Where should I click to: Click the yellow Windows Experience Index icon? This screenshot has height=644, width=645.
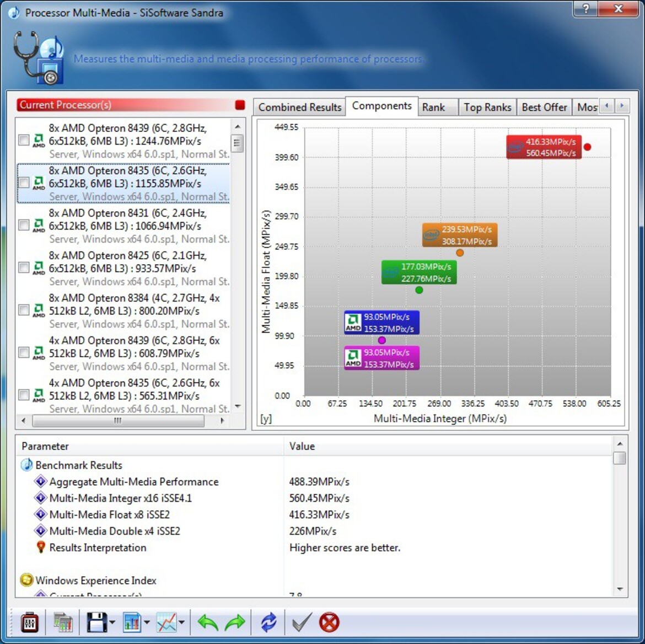pos(26,580)
